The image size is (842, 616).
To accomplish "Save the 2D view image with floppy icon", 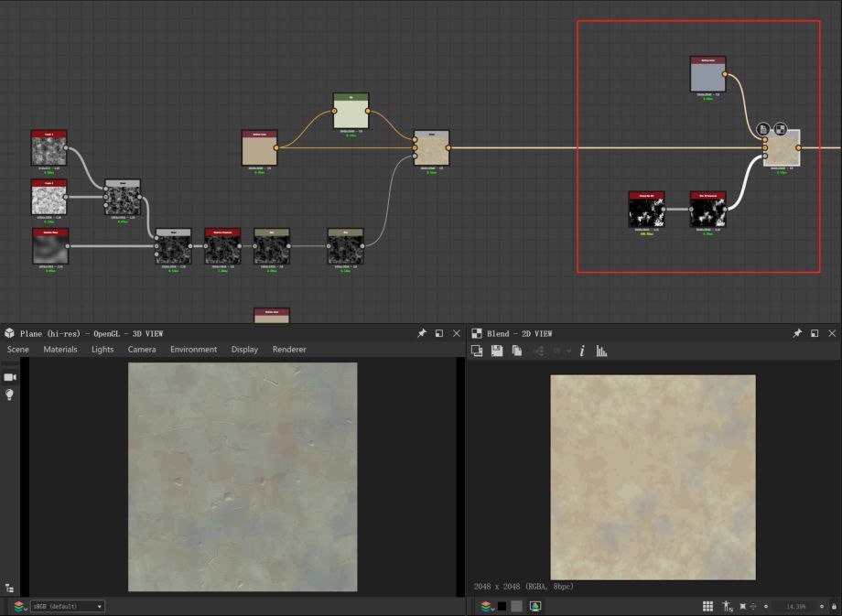I will pyautogui.click(x=497, y=351).
